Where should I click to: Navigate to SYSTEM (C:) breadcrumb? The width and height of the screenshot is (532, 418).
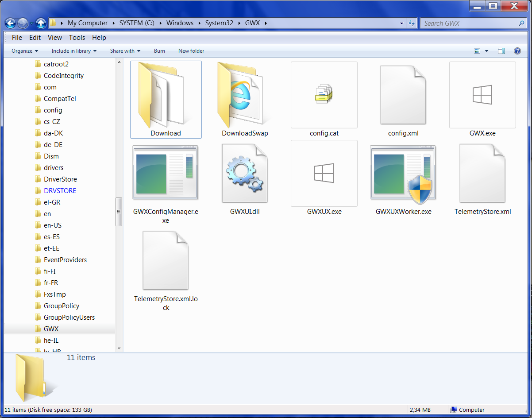[137, 23]
